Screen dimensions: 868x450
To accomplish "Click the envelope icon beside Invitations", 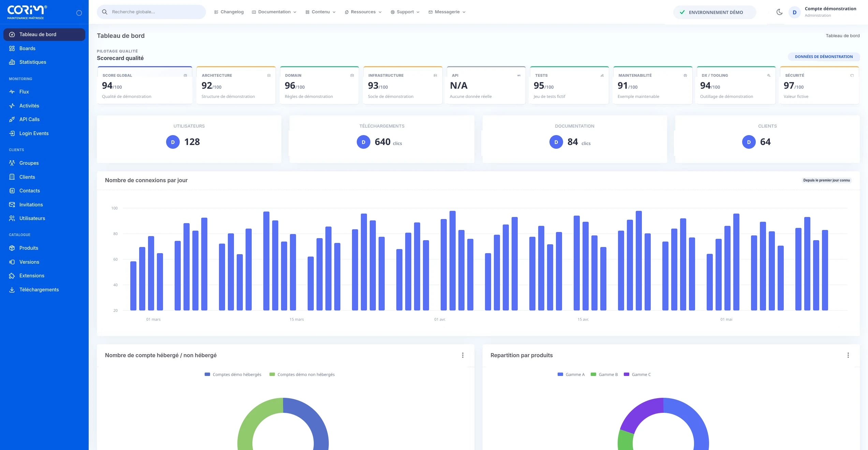I will coord(12,205).
